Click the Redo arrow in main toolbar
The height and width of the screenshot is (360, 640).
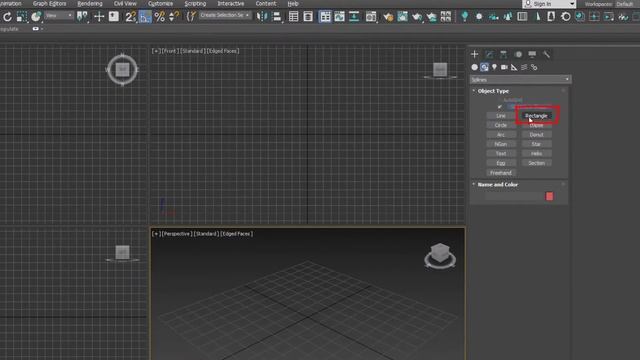7,17
